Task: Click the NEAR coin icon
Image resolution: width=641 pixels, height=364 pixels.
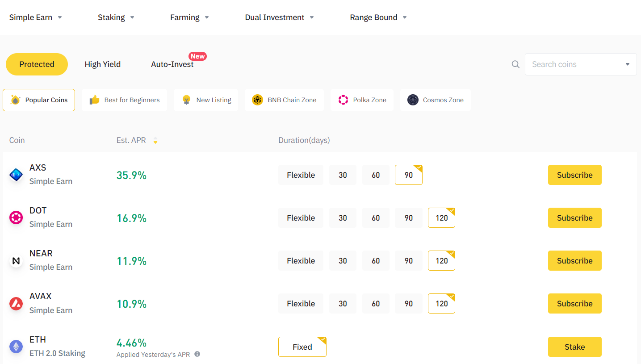Action: tap(16, 261)
